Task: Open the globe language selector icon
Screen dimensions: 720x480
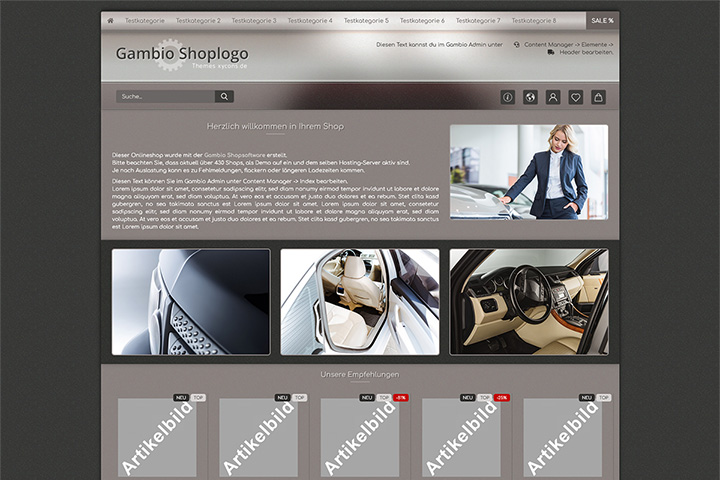Action: click(530, 97)
